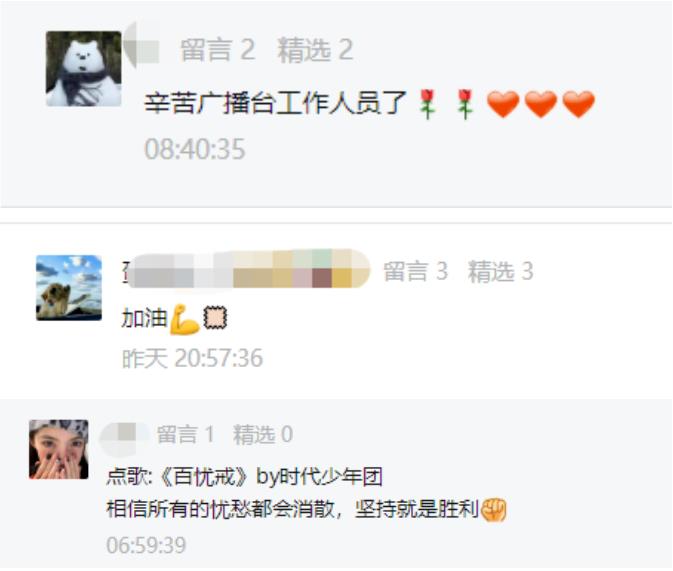
Task: Open the snowman bear avatar
Action: pos(84,69)
